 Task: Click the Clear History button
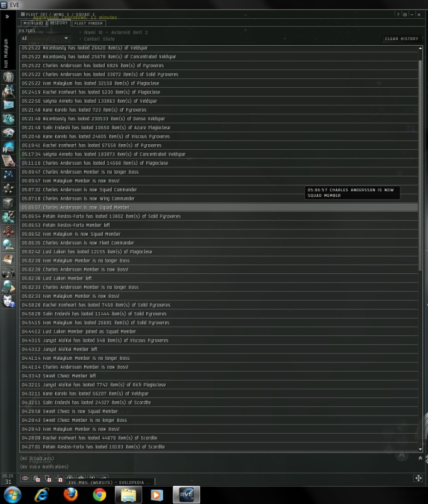tap(402, 39)
